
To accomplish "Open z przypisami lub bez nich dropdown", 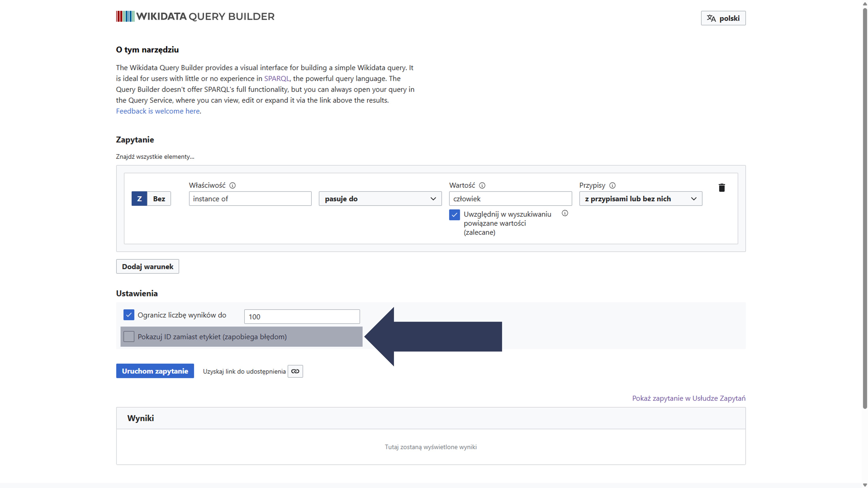I will tap(640, 199).
